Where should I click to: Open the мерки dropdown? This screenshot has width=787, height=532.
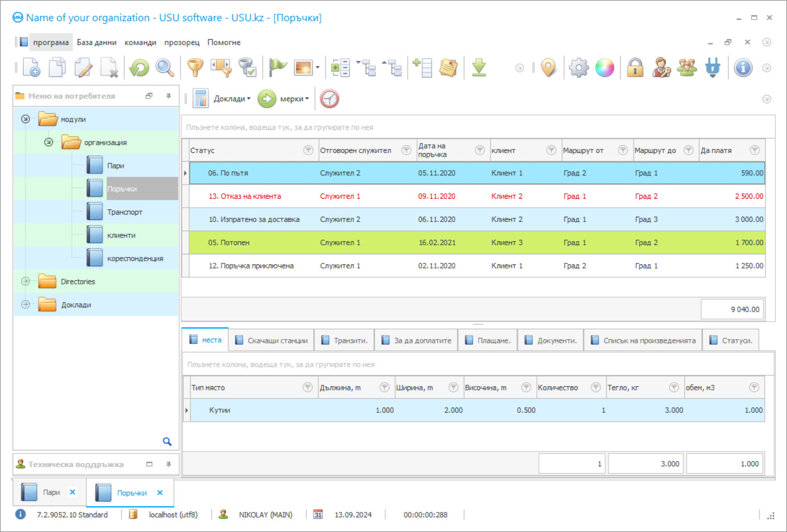tap(294, 99)
